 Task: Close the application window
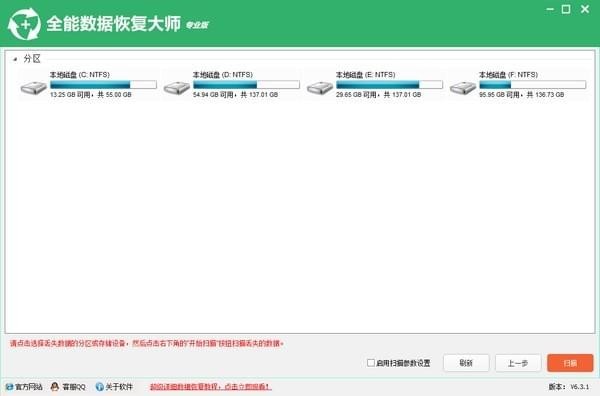(x=585, y=9)
